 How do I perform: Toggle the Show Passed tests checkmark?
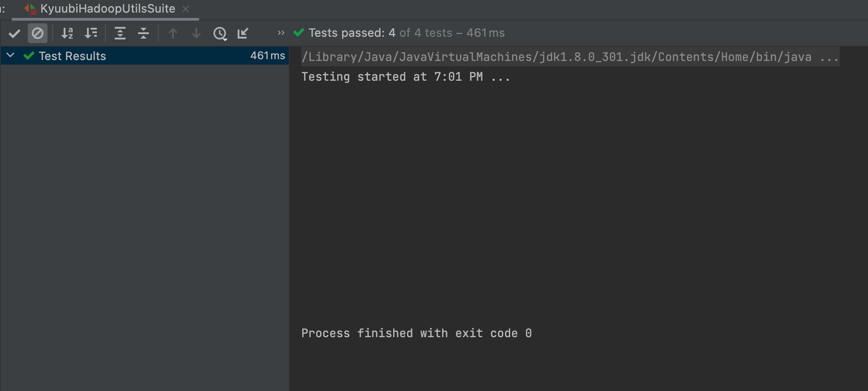click(14, 33)
